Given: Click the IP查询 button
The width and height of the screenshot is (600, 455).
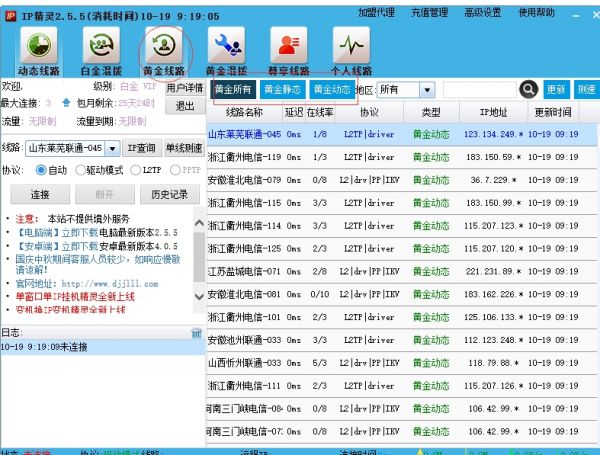Looking at the screenshot, I should 142,148.
